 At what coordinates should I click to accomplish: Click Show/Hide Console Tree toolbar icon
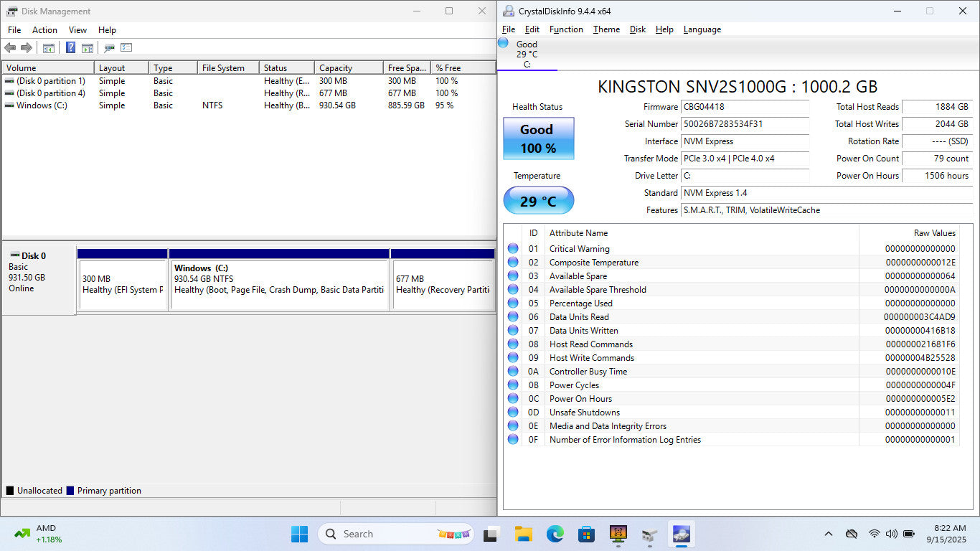[49, 48]
